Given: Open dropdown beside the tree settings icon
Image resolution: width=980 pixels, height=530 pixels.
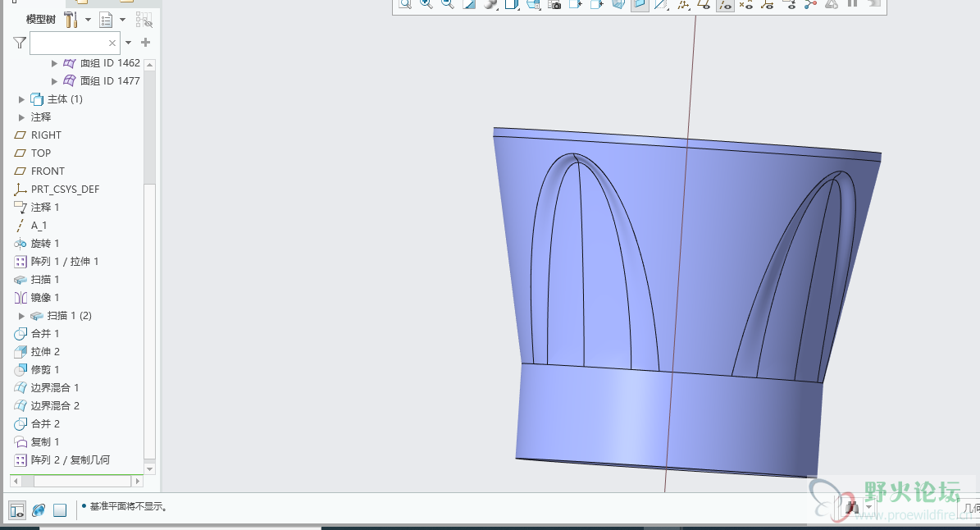Looking at the screenshot, I should [x=122, y=20].
